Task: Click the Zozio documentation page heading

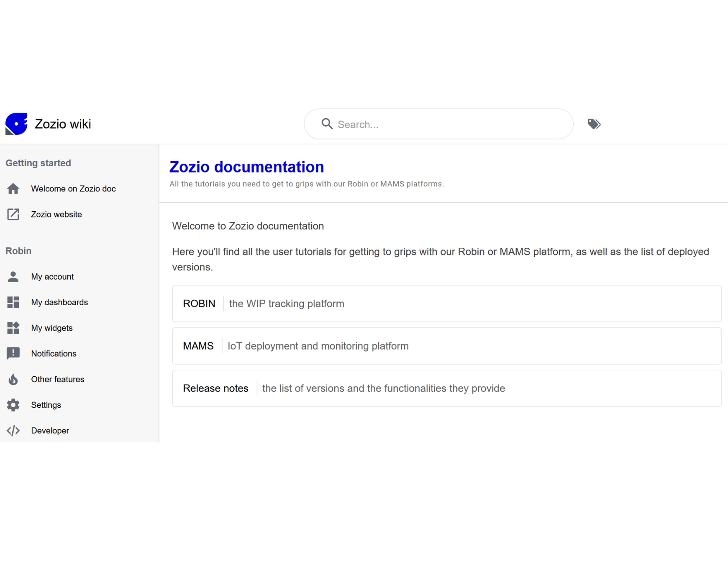Action: point(246,167)
